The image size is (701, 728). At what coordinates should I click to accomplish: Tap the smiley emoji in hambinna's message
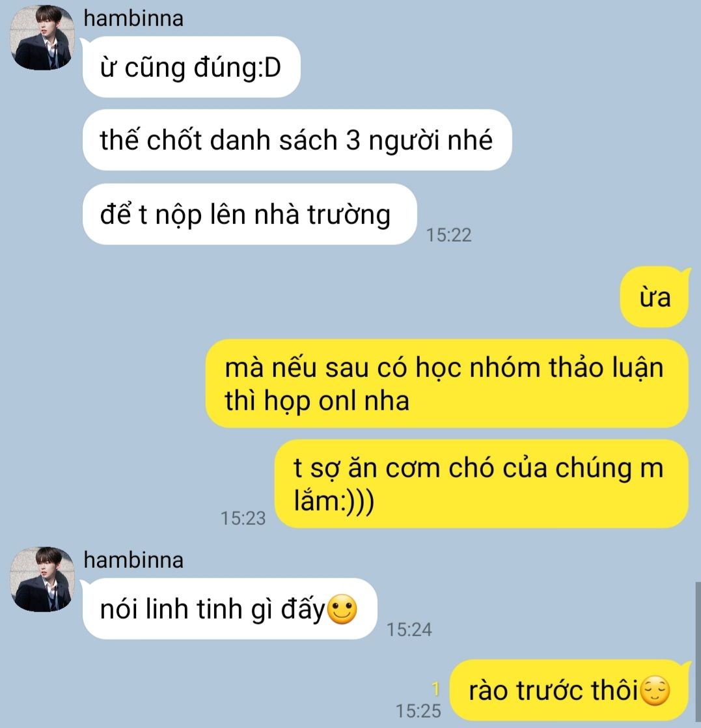coord(342,609)
